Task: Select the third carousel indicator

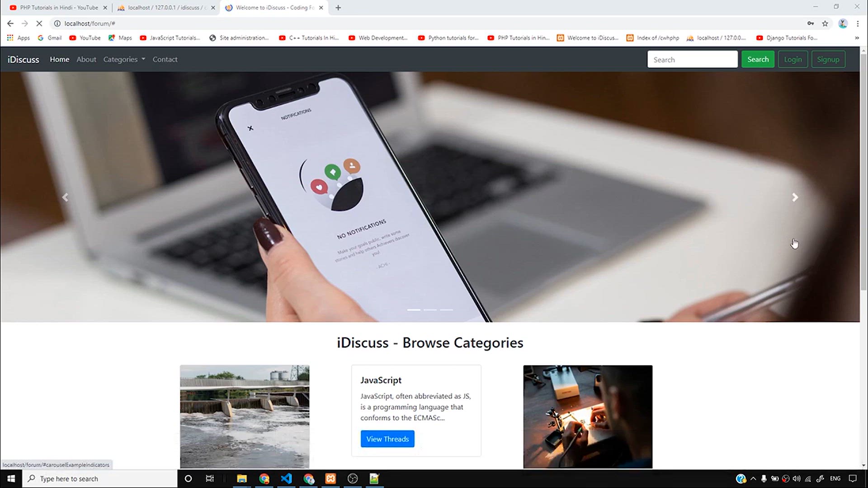Action: tap(446, 310)
